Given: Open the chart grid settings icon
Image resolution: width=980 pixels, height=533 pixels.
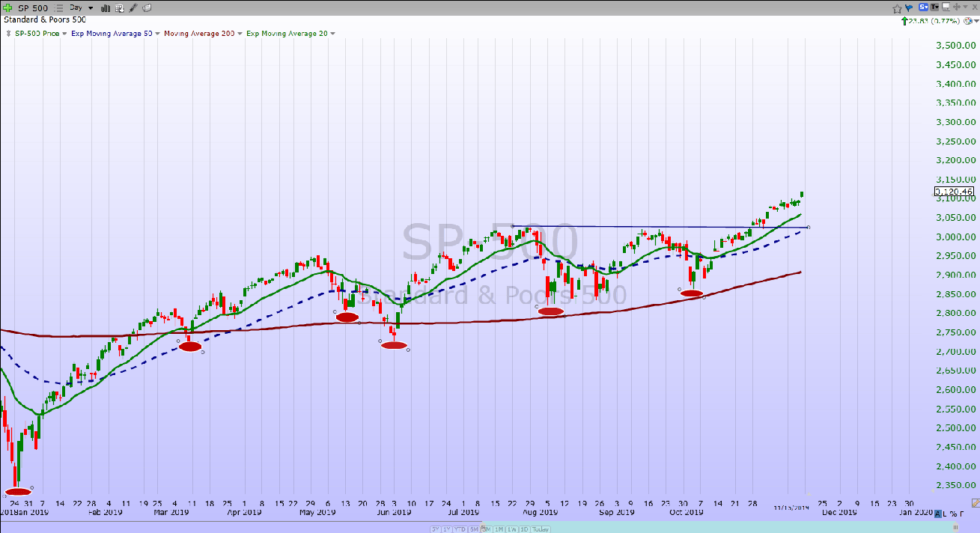Looking at the screenshot, I should [x=118, y=7].
